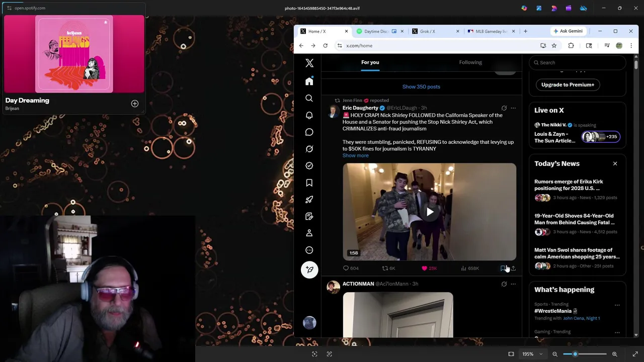Focus the X Search field

578,62
